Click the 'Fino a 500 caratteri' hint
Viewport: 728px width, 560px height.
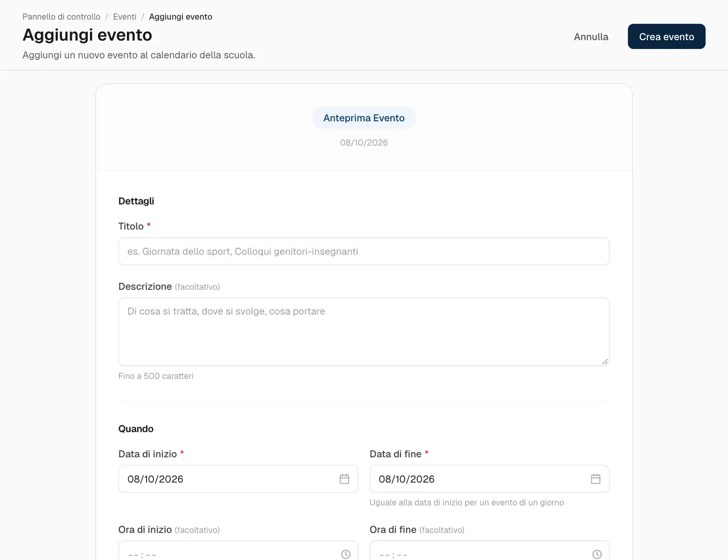(156, 376)
